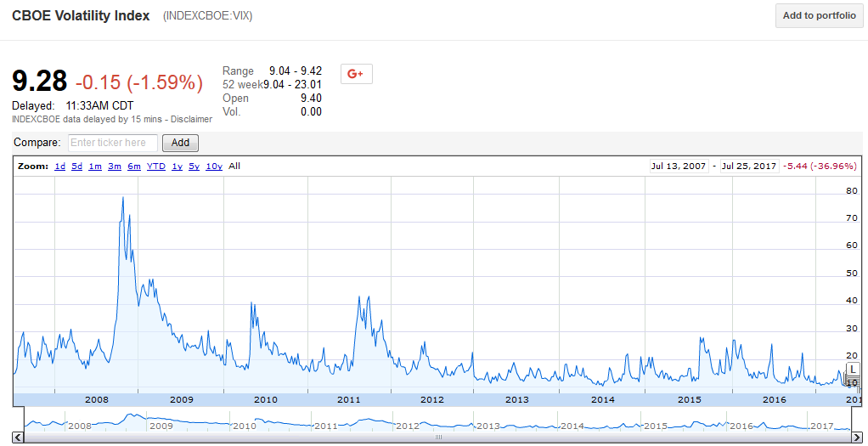
Task: Set zoom to 1d
Action: (x=60, y=167)
